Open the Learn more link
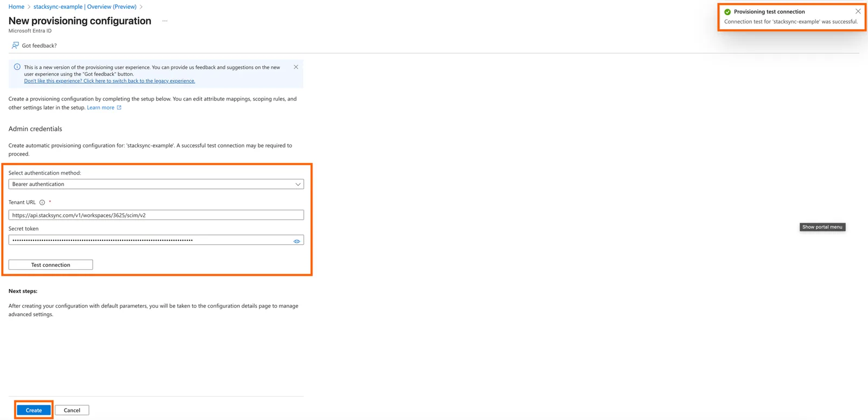Image resolution: width=868 pixels, height=420 pixels. pos(100,107)
